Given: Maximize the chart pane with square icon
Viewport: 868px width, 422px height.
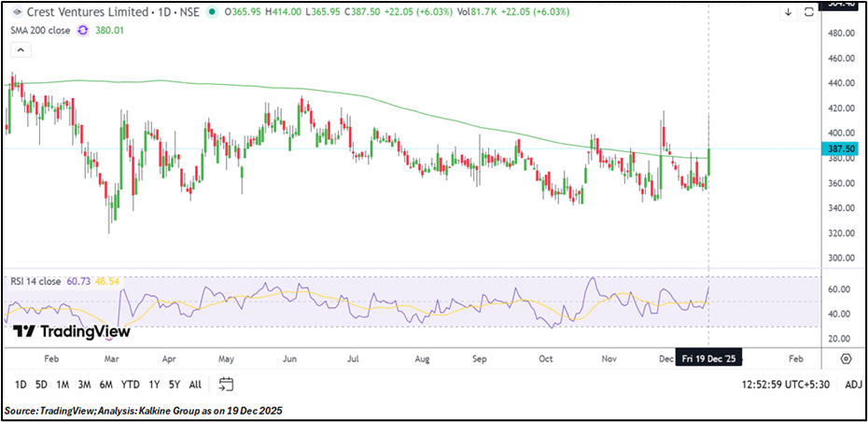Looking at the screenshot, I should 806,12.
